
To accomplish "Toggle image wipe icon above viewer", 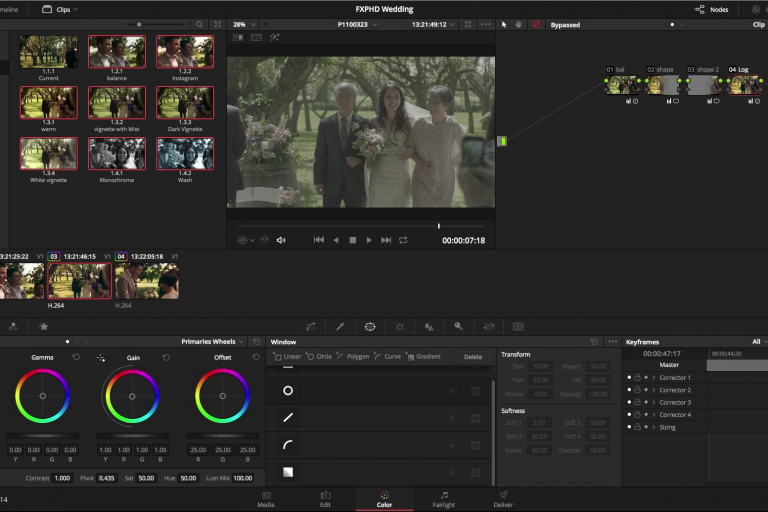I will pyautogui.click(x=238, y=37).
